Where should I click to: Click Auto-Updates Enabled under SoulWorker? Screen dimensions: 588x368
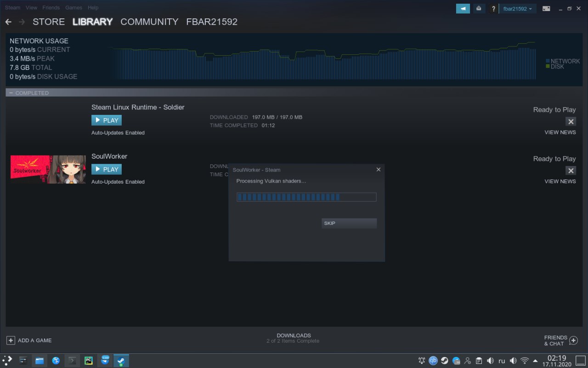click(118, 182)
